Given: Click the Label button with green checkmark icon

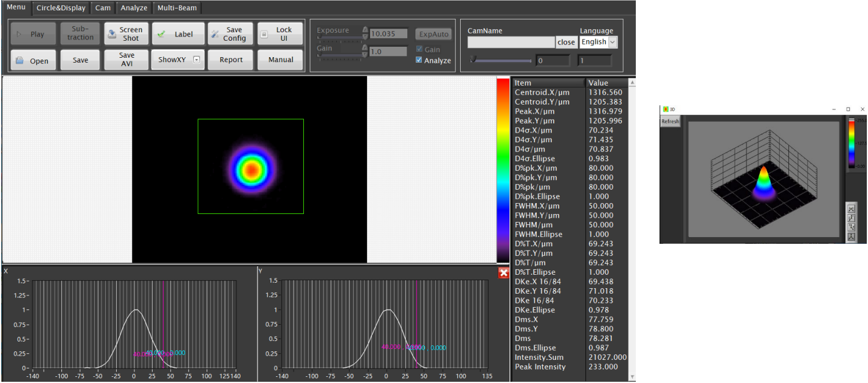Looking at the screenshot, I should [x=177, y=34].
